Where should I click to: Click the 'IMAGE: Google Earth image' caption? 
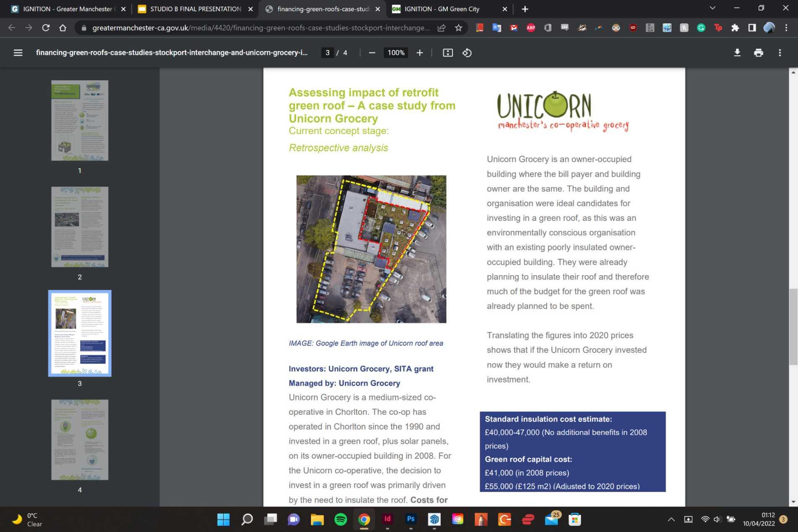point(366,343)
